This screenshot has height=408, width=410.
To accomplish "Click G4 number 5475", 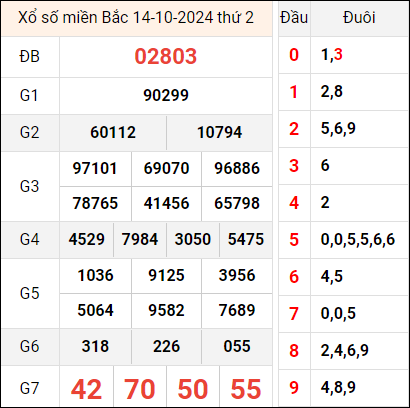I will point(246,239).
